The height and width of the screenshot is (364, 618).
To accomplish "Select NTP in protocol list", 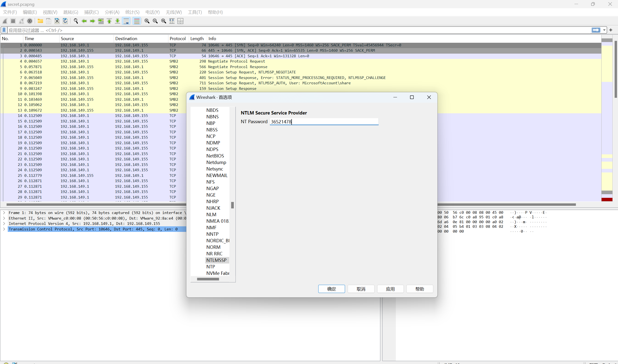I will (211, 267).
